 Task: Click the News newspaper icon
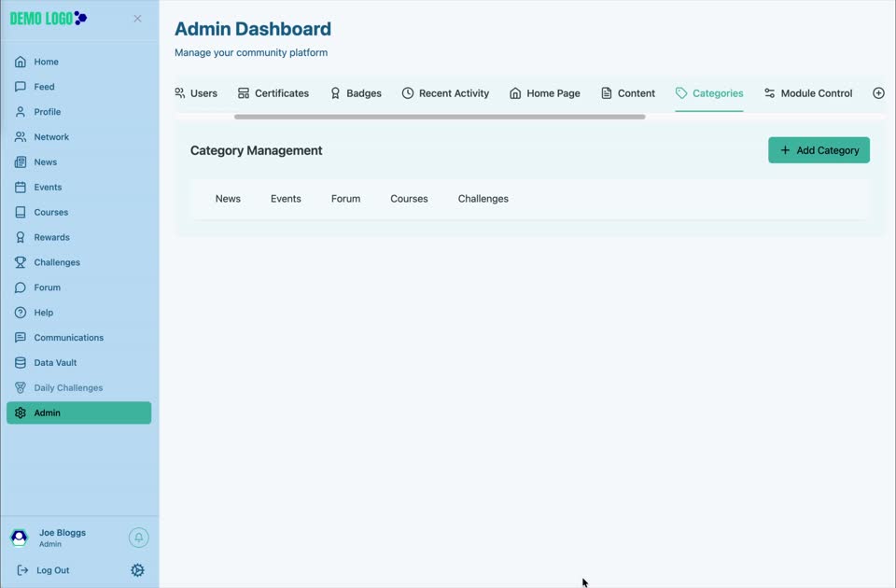[20, 162]
